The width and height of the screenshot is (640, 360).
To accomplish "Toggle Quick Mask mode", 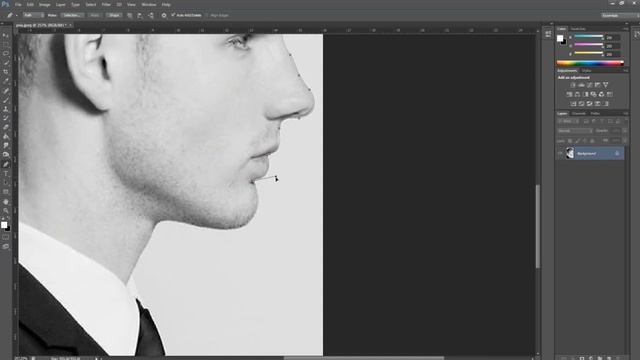I will [x=6, y=237].
